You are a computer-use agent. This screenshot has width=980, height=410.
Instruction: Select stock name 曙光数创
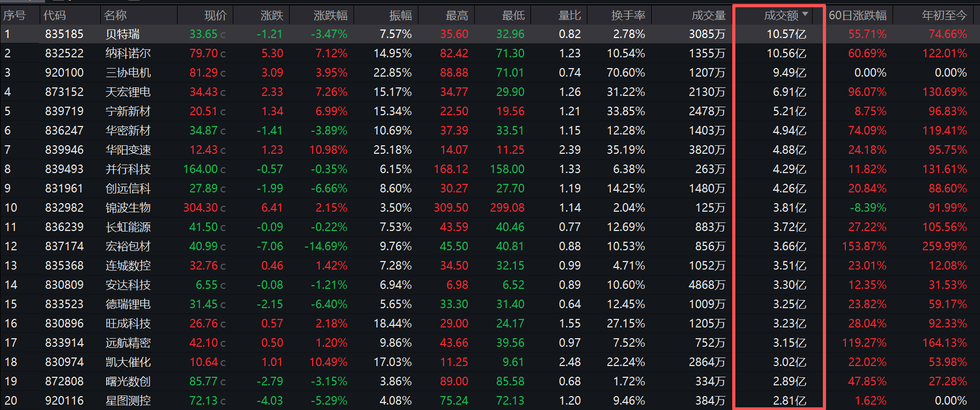[128, 382]
